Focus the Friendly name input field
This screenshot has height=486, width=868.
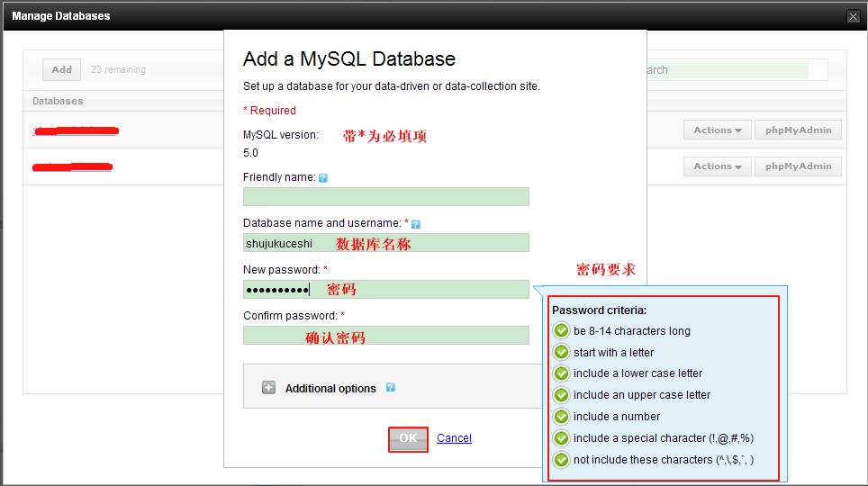tap(385, 197)
